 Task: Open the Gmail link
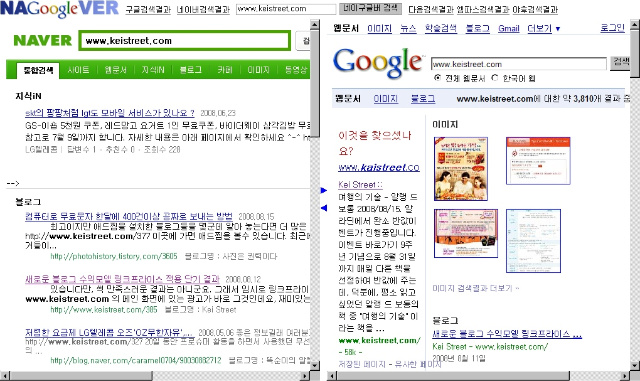click(509, 29)
